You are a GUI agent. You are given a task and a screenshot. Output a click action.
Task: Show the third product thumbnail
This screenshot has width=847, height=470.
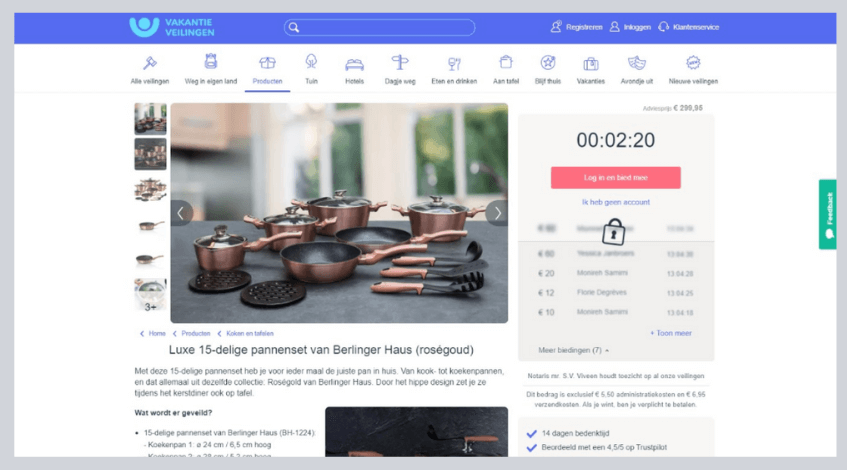(150, 189)
